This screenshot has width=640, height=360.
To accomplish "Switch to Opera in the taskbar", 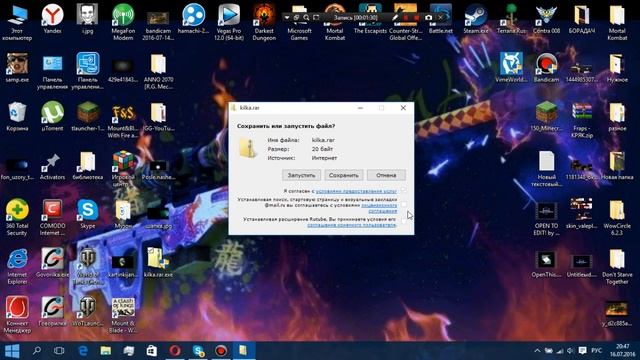I will pos(175,351).
